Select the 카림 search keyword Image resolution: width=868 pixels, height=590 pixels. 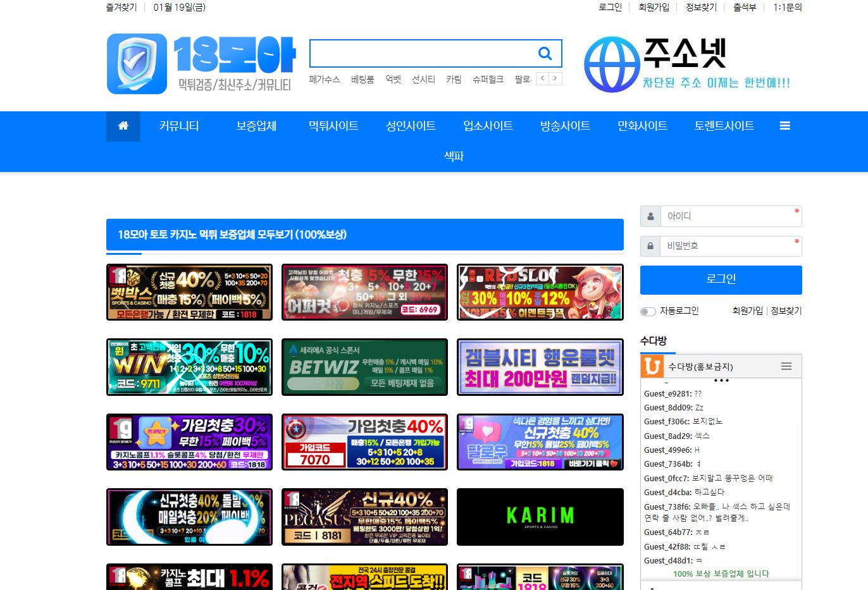[x=454, y=79]
